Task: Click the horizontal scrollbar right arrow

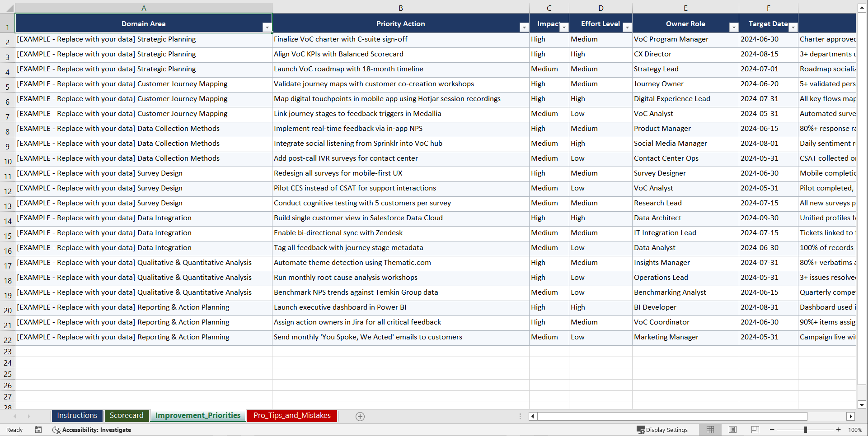Action: [x=851, y=416]
